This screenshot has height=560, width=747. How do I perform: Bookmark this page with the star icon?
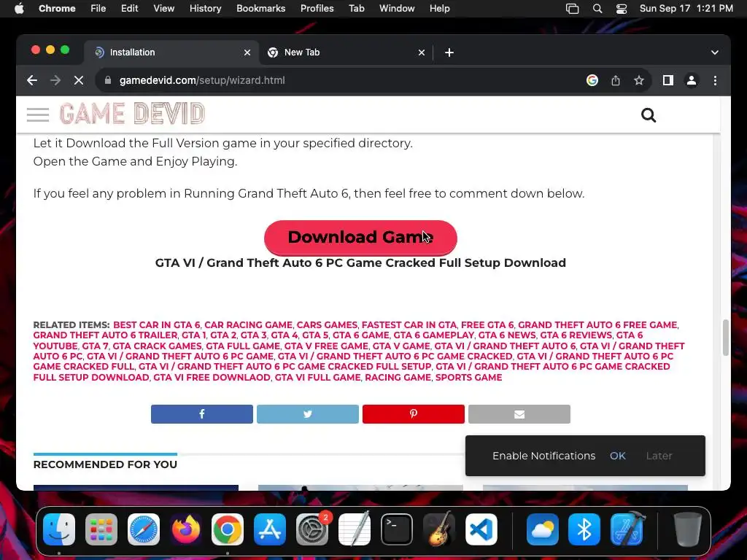639,80
